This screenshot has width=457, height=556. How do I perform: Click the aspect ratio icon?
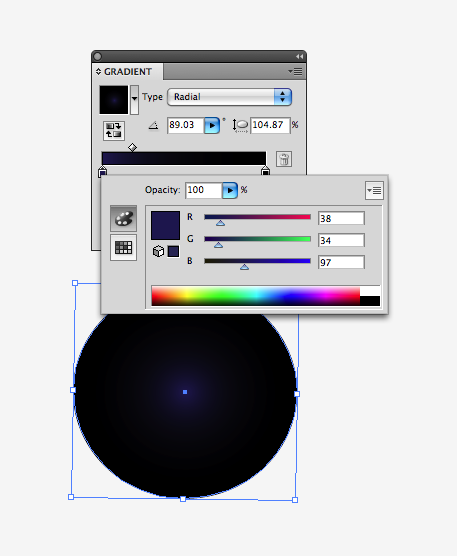coord(240,126)
